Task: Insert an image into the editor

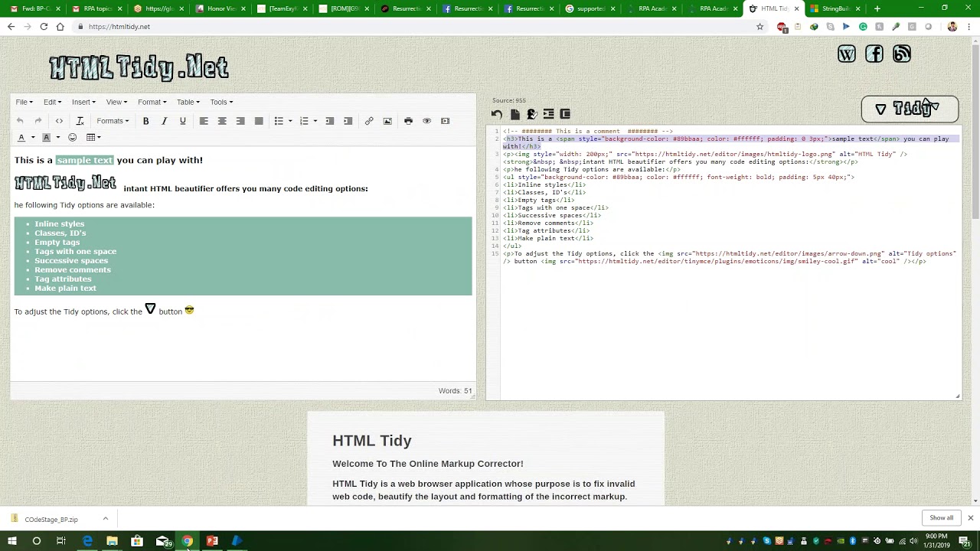Action: coord(387,121)
